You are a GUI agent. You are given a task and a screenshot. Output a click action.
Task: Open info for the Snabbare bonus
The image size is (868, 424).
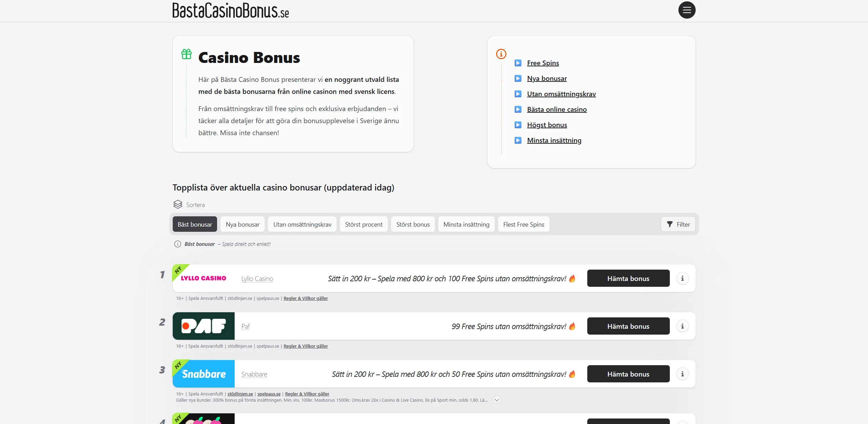coord(682,374)
